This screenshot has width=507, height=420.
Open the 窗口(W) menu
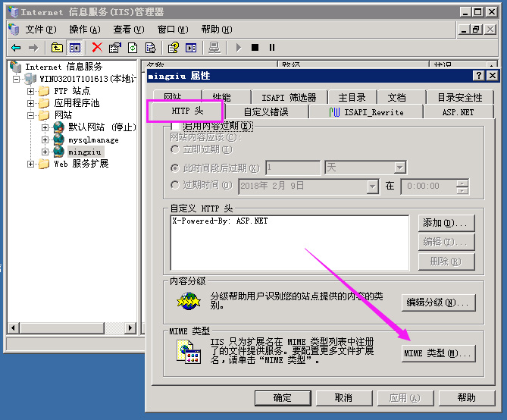click(x=173, y=30)
